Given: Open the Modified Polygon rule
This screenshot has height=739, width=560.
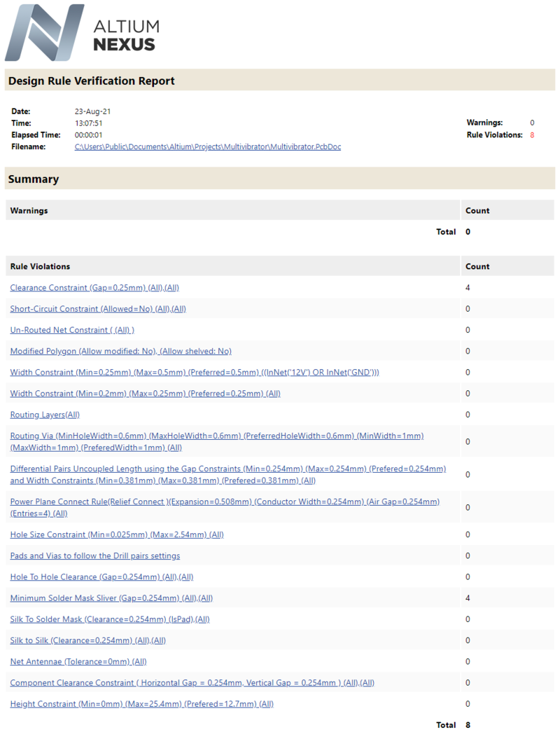Looking at the screenshot, I should (120, 351).
